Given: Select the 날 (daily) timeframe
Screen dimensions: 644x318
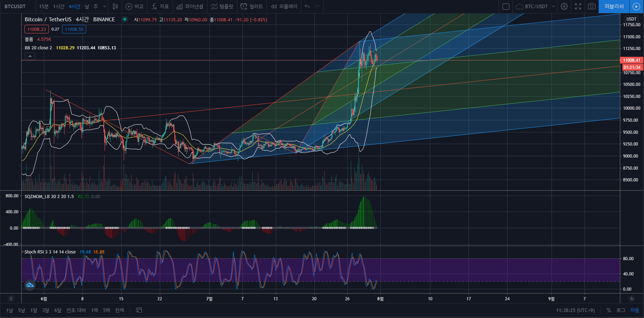Looking at the screenshot, I should (87, 6).
